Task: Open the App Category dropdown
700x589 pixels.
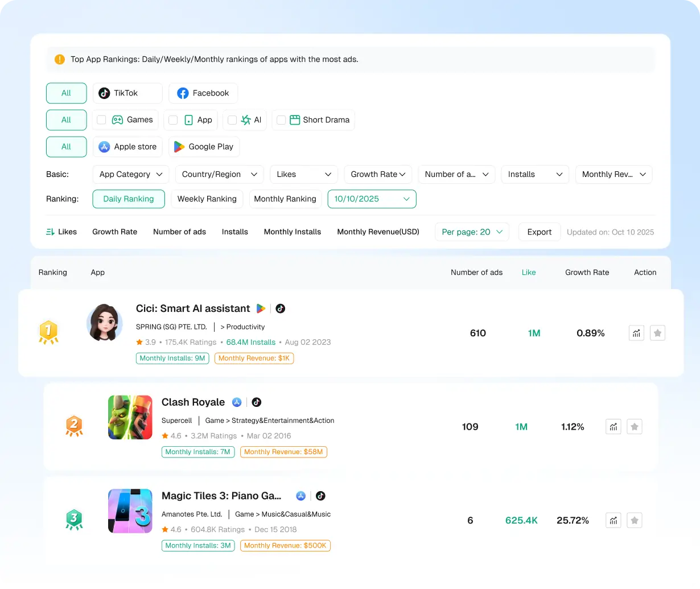Action: (130, 174)
